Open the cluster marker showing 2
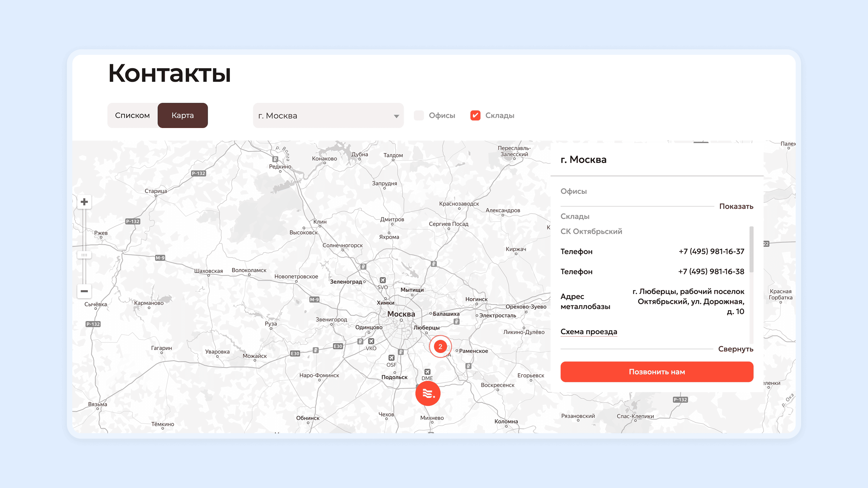The height and width of the screenshot is (488, 868). (x=440, y=346)
